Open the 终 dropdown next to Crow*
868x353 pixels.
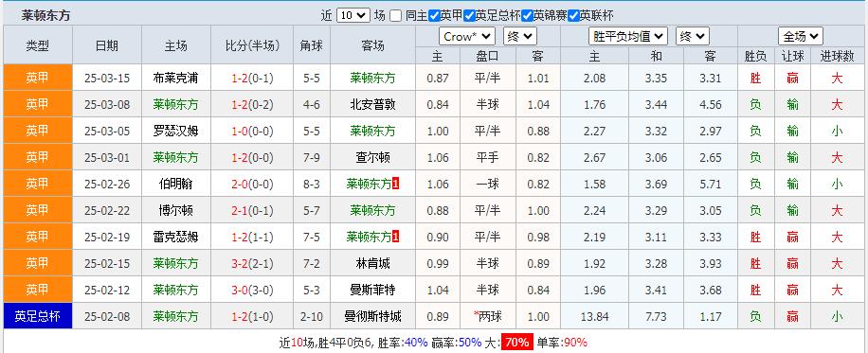520,37
